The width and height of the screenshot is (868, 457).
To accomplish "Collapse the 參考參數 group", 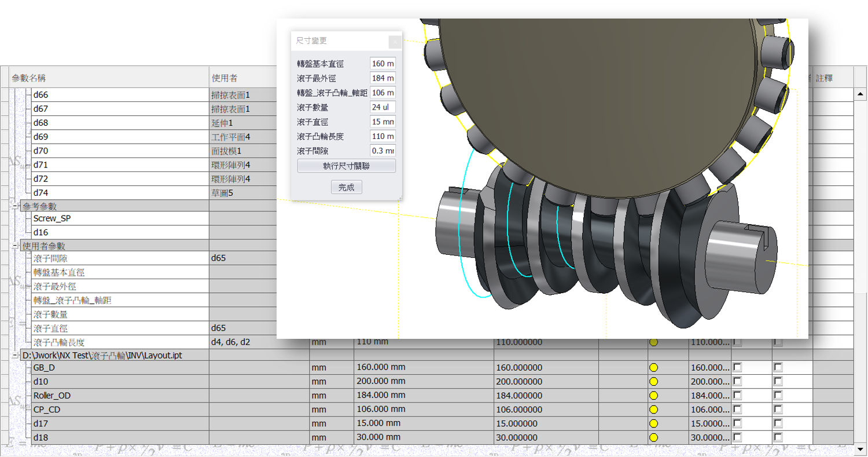I will pyautogui.click(x=15, y=206).
